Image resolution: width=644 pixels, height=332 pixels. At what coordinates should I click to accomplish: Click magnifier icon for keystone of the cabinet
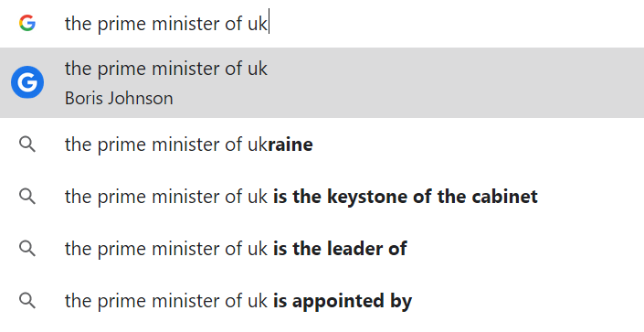pos(27,197)
